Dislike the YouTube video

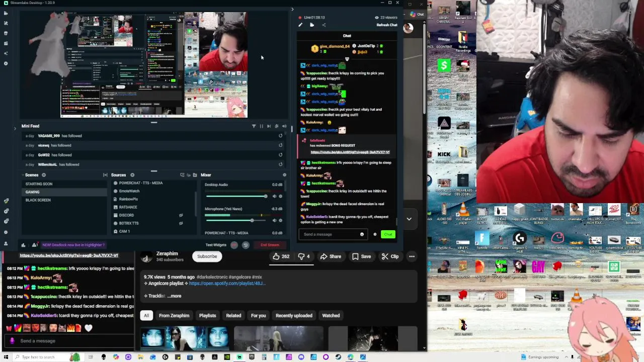point(304,256)
